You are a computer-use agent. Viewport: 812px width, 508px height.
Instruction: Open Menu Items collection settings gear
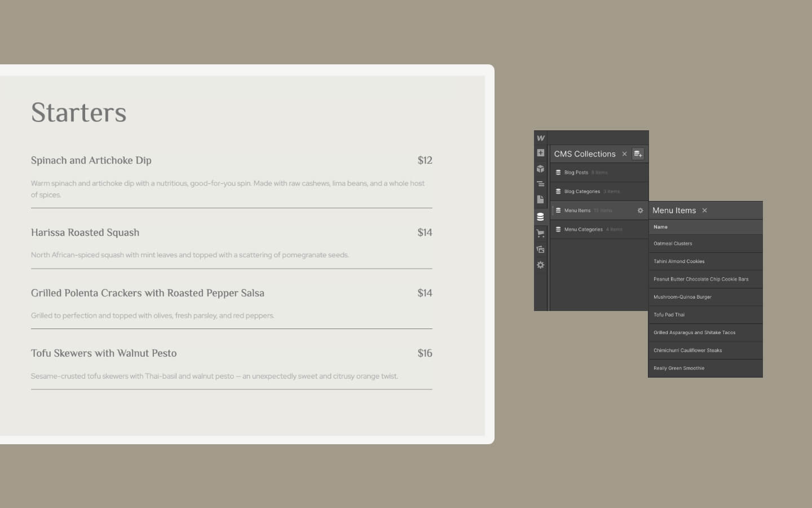[640, 211]
